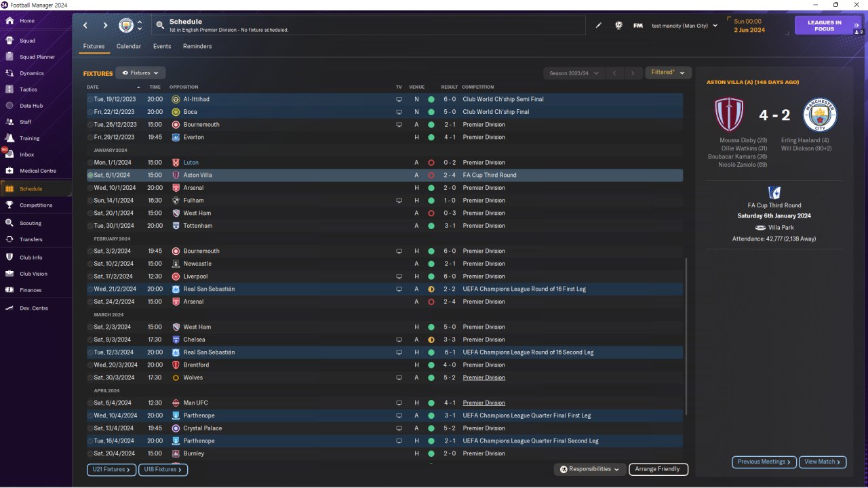Toggle the marker on the Aston Villa fixture row

(90, 175)
